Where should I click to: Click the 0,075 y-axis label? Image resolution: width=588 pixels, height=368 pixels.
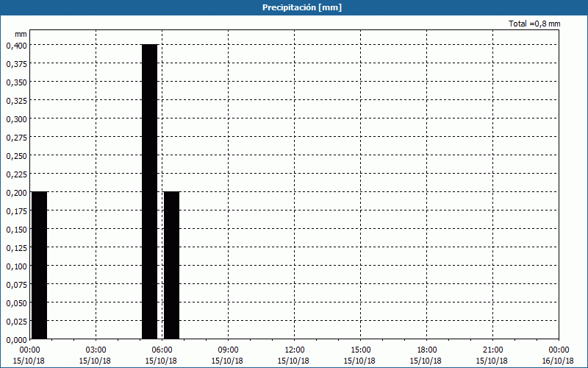[17, 285]
